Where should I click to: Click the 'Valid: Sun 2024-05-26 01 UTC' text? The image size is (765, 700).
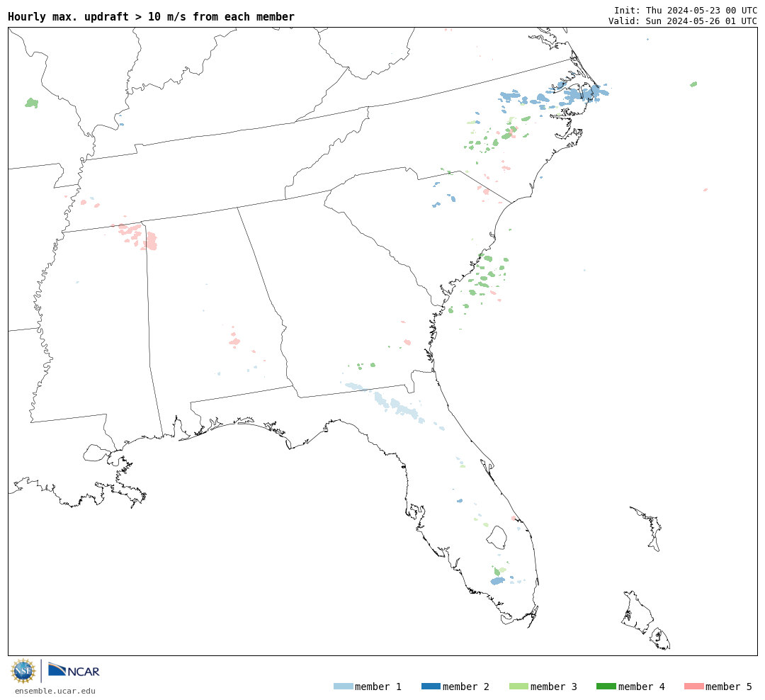pos(683,21)
